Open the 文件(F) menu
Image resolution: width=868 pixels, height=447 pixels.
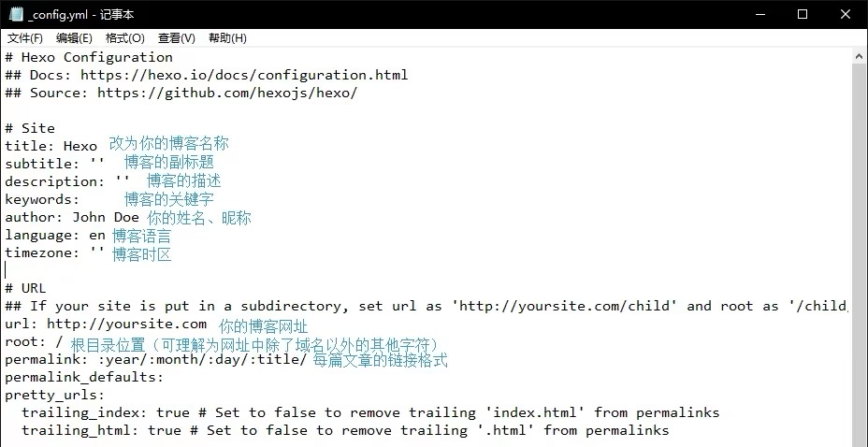pos(25,38)
